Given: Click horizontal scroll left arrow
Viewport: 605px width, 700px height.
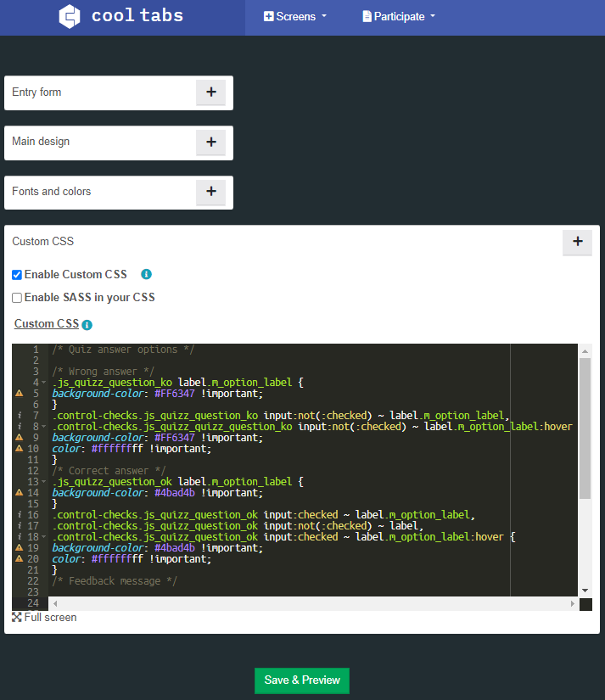Looking at the screenshot, I should (55, 603).
